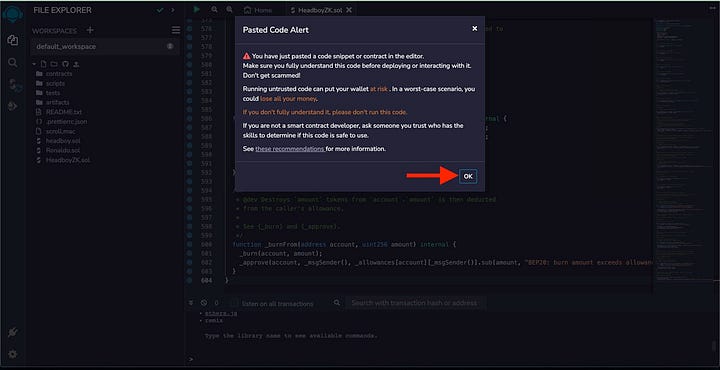720x370 pixels.
Task: Click the Remix logo icon
Action: pos(12,13)
